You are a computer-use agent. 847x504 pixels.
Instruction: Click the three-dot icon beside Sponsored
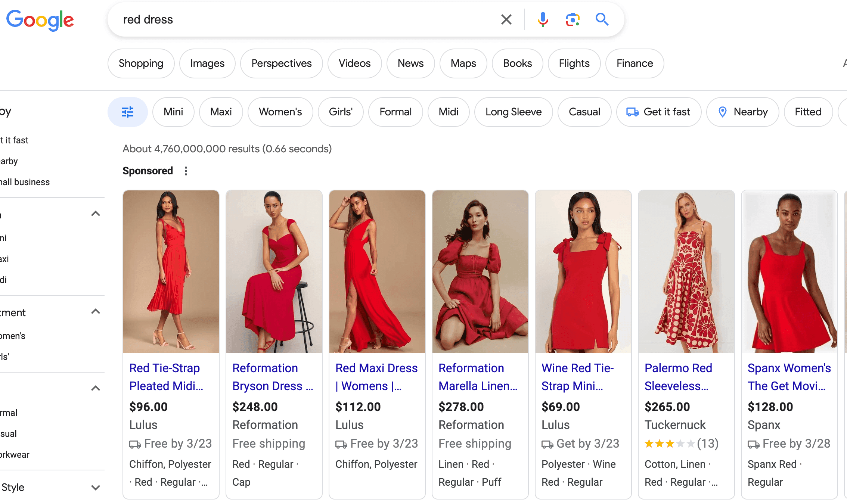(186, 171)
